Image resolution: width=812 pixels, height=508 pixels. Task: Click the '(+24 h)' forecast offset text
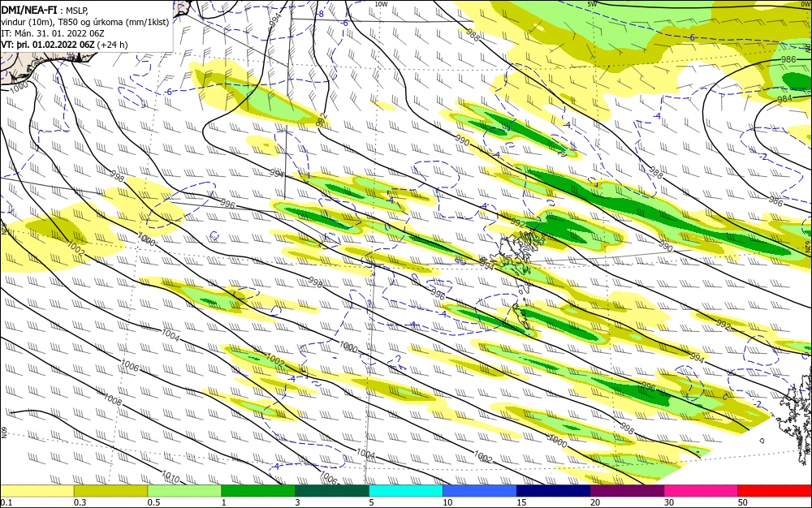pyautogui.click(x=112, y=45)
